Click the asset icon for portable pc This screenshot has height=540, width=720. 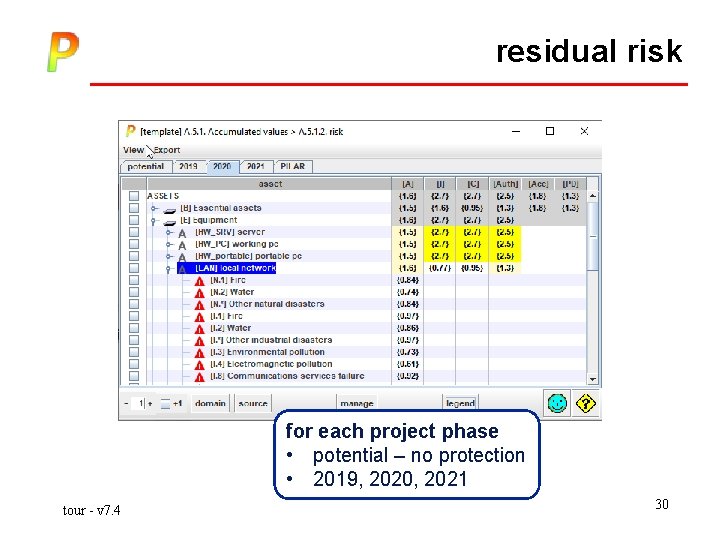tap(182, 257)
